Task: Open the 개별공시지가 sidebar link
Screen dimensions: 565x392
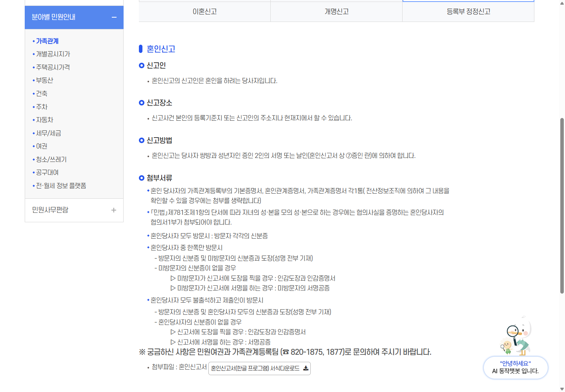Action: pos(53,54)
